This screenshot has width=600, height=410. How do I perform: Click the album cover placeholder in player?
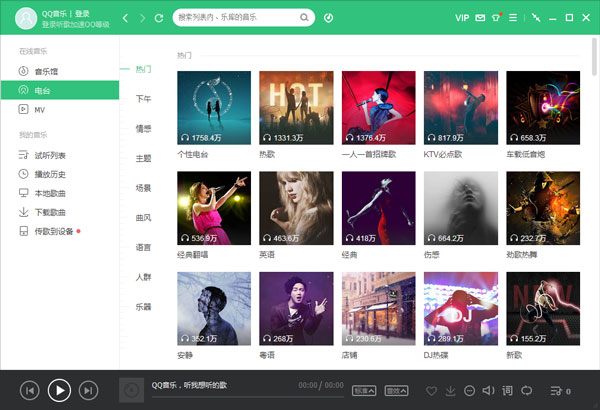pos(131,390)
